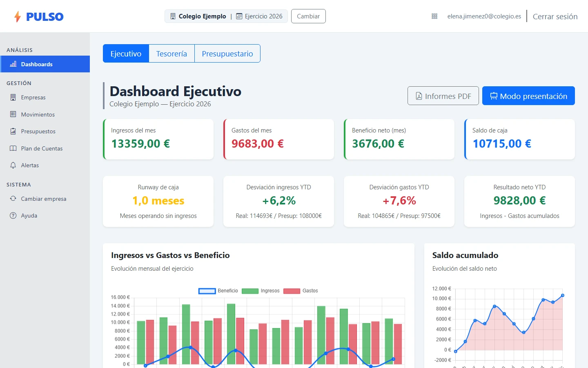Click the Empresas building icon

point(13,97)
